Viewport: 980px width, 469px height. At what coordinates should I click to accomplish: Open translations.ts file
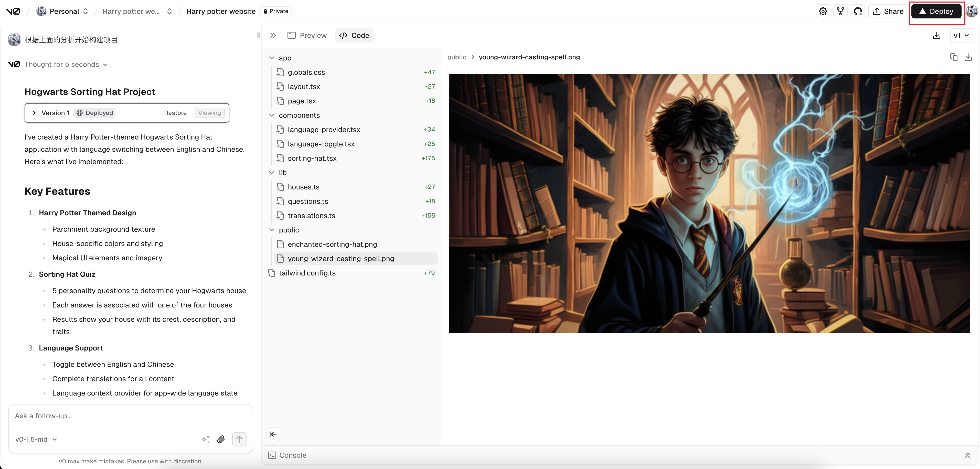click(x=356, y=216)
